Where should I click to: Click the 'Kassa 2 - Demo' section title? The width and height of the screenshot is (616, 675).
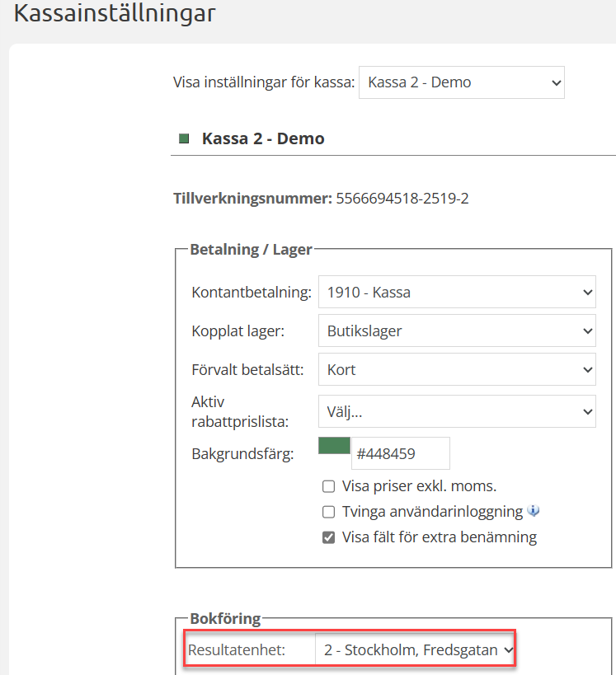[263, 138]
